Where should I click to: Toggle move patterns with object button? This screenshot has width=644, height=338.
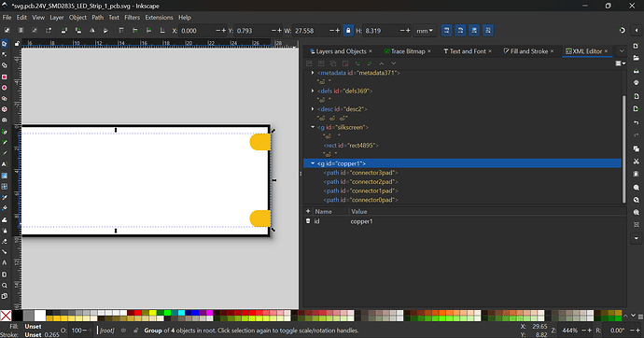point(488,31)
